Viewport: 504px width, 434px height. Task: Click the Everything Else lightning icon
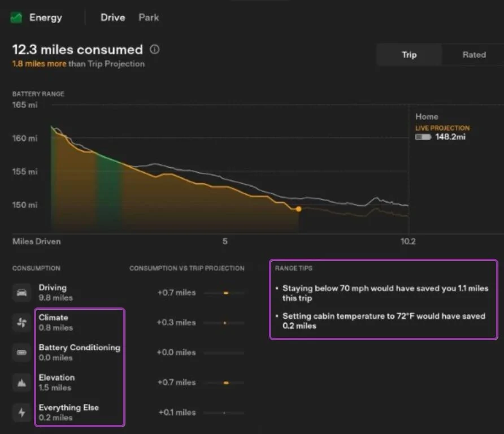22,413
